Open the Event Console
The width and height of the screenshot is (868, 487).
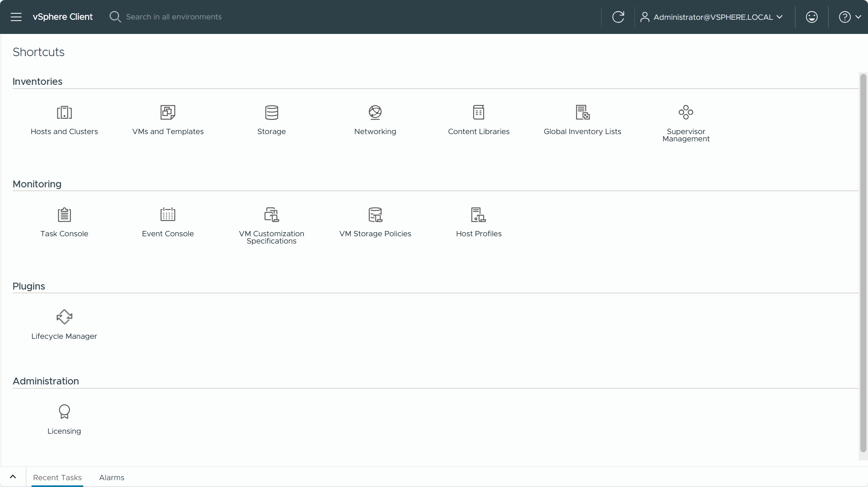[x=168, y=222]
